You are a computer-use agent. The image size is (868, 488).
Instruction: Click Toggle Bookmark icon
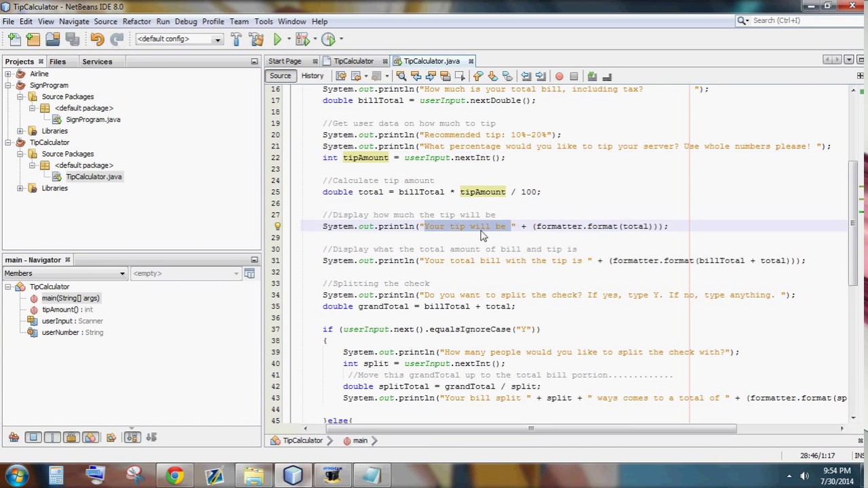[507, 76]
